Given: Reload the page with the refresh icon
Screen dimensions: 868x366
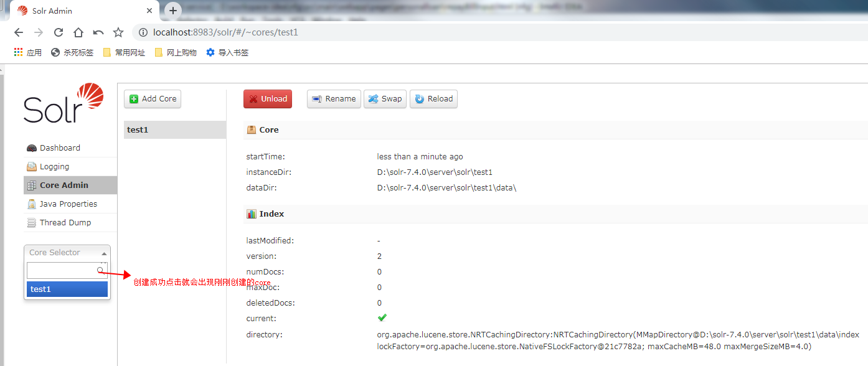Looking at the screenshot, I should tap(59, 32).
